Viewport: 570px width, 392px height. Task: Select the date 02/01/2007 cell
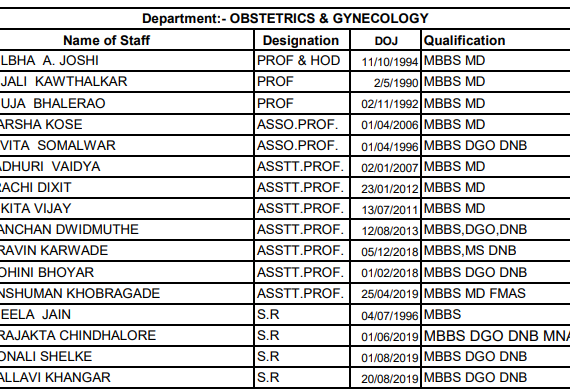pos(390,168)
